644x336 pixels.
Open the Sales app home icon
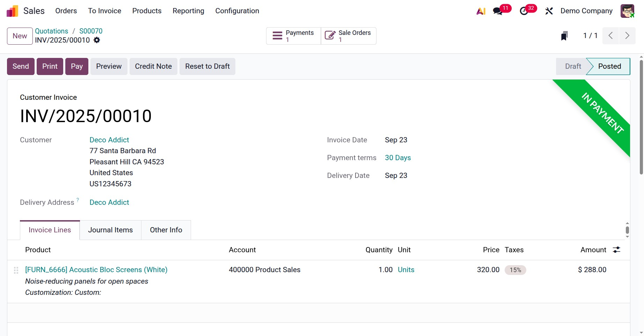coord(12,11)
